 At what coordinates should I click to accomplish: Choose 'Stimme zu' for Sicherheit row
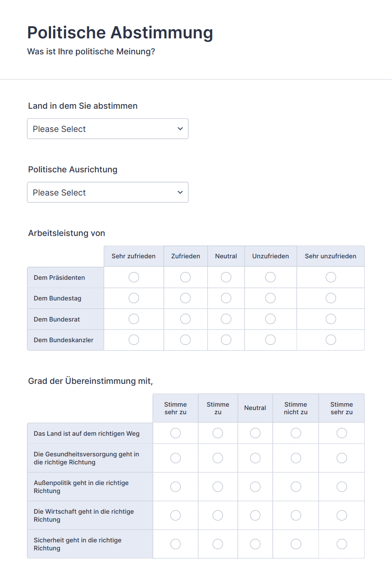click(217, 544)
